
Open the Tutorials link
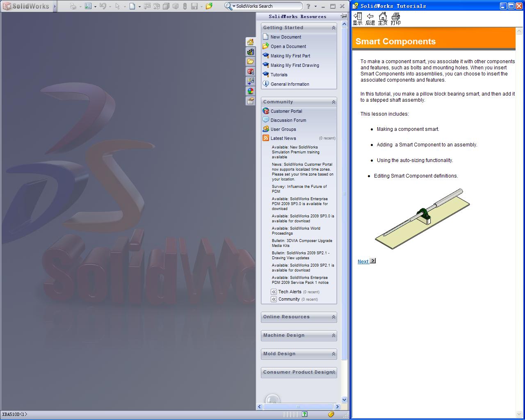tap(279, 75)
